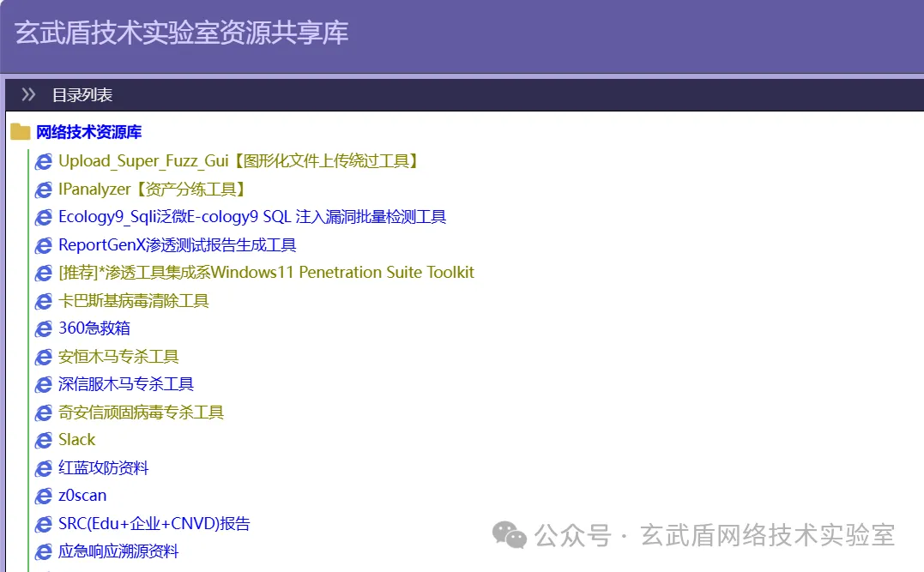
Task: Open the 卡巴斯基病毒清除工具 link
Action: 134,301
